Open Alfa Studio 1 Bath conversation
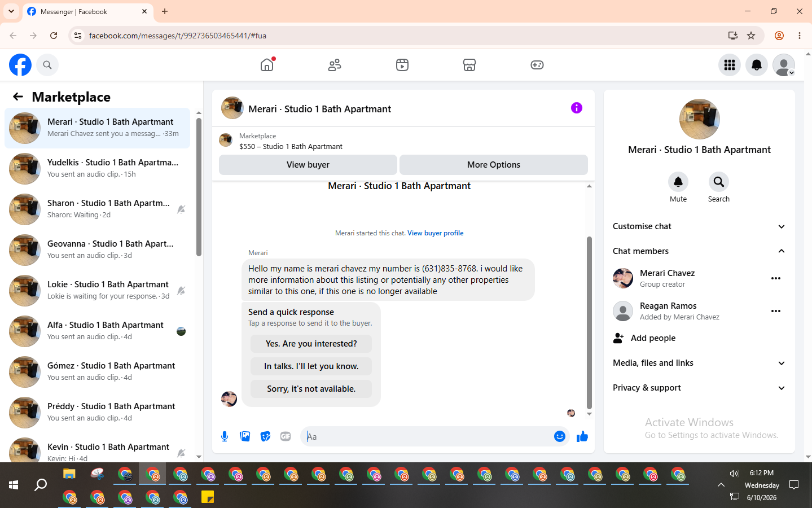This screenshot has width=812, height=508. [x=97, y=331]
